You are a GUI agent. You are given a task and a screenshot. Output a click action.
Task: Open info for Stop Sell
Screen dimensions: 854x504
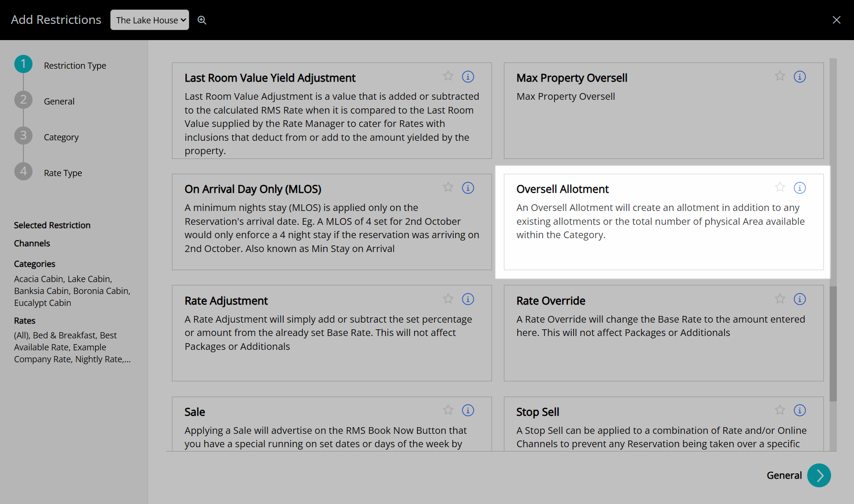[800, 410]
